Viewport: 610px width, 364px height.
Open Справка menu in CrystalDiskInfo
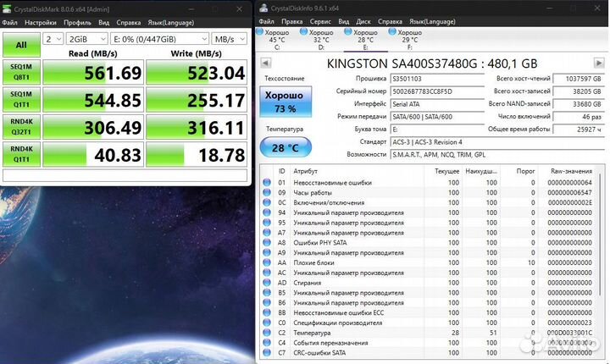[390, 21]
